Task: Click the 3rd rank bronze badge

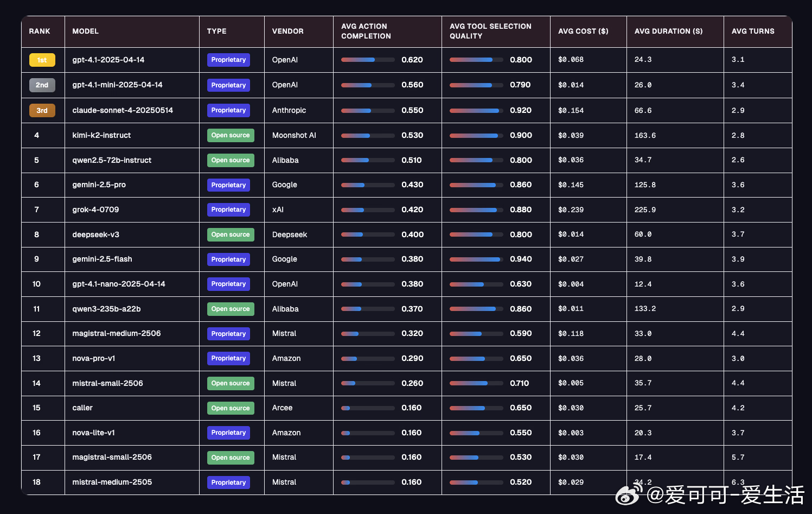Action: 42,110
